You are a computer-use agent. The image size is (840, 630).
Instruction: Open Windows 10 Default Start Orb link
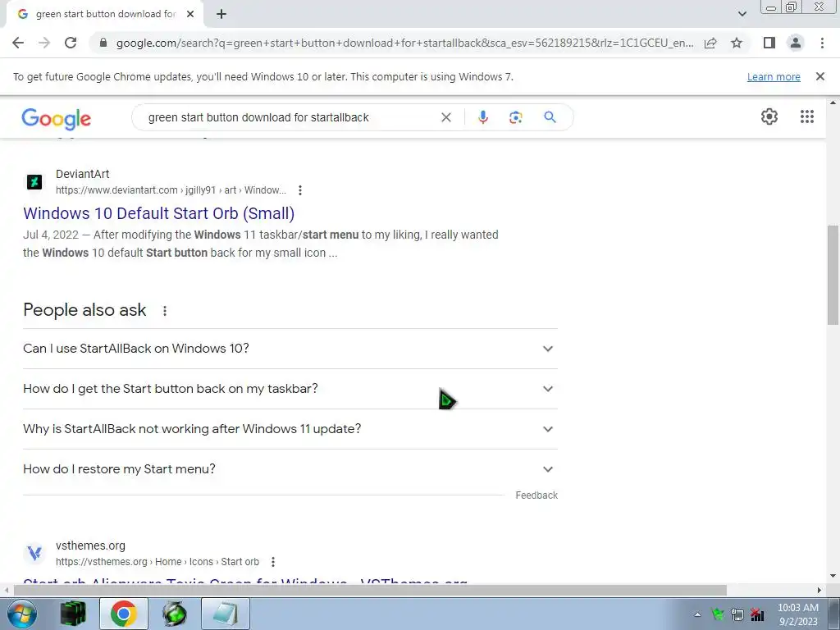158,213
